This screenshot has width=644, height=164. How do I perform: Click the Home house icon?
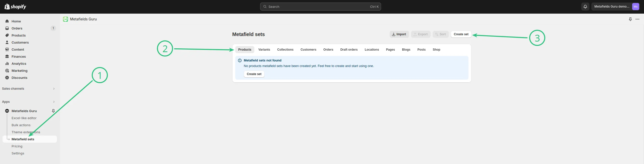point(7,21)
